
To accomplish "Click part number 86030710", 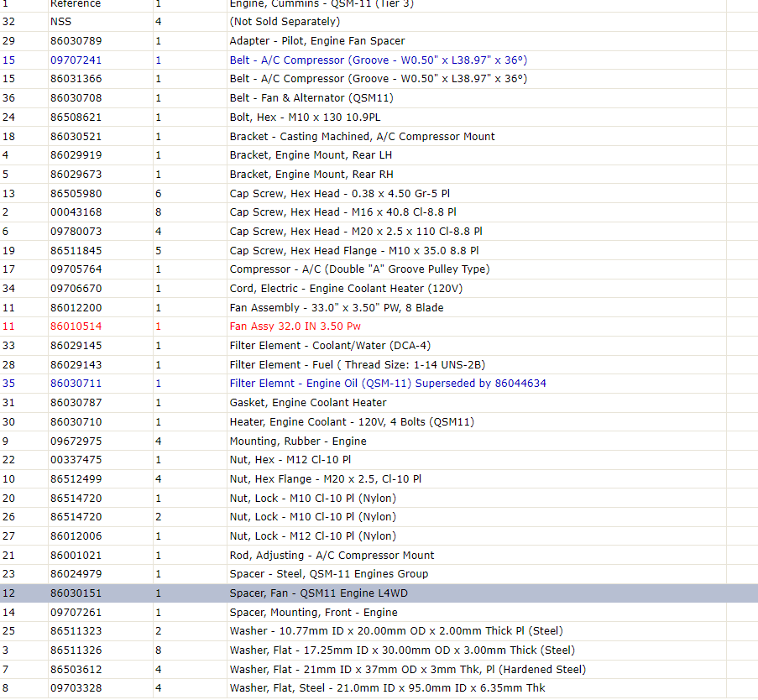I will pyautogui.click(x=76, y=422).
